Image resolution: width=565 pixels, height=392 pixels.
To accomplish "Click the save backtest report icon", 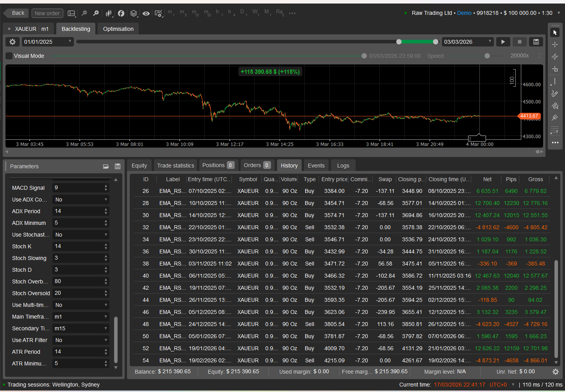I will 536,42.
